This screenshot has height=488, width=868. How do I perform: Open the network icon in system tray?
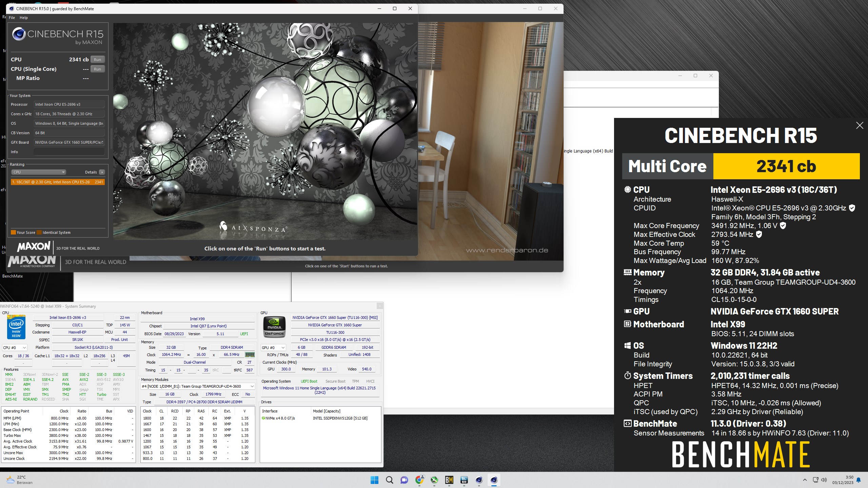[815, 480]
